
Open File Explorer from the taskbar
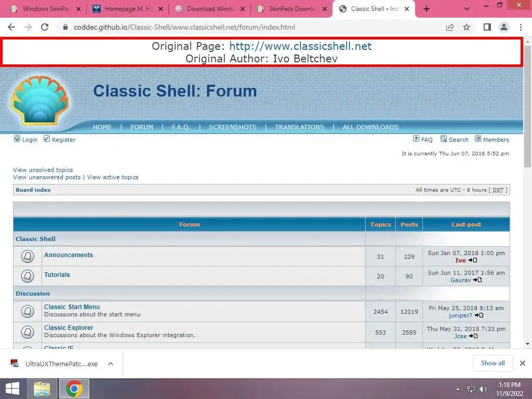[x=42, y=389]
